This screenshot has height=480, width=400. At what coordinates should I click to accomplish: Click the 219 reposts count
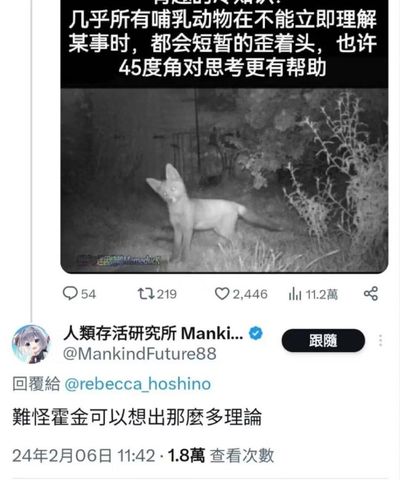pyautogui.click(x=167, y=294)
